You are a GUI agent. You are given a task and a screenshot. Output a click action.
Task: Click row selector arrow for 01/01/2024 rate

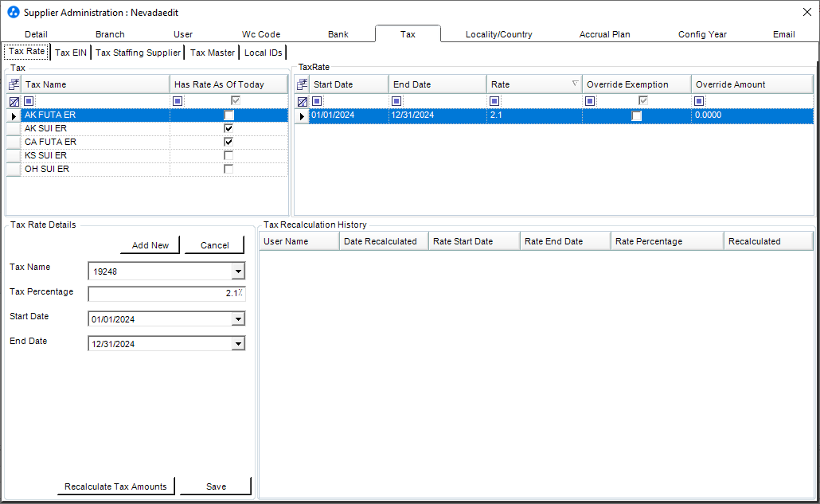click(x=302, y=116)
